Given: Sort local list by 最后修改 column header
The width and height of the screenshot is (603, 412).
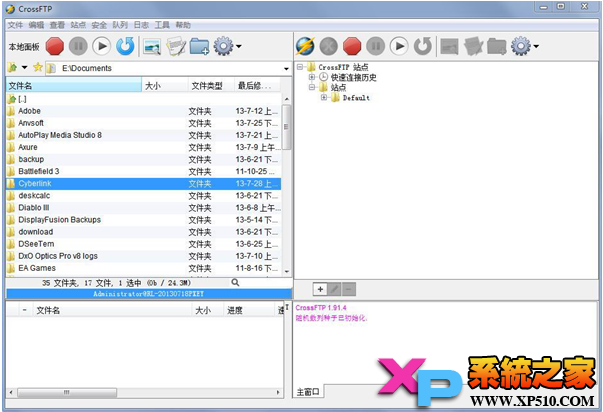Looking at the screenshot, I should [258, 85].
